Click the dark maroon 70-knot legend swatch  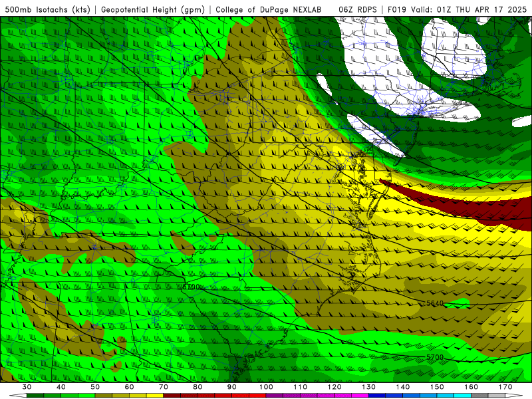coord(172,396)
